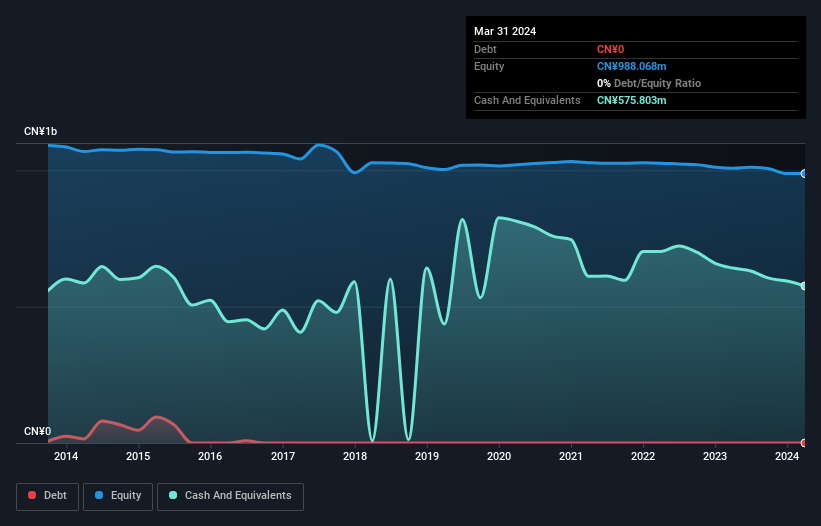Screen dimensions: 821x526
Task: Select the Cash endpoint marker on chart
Action: (804, 286)
